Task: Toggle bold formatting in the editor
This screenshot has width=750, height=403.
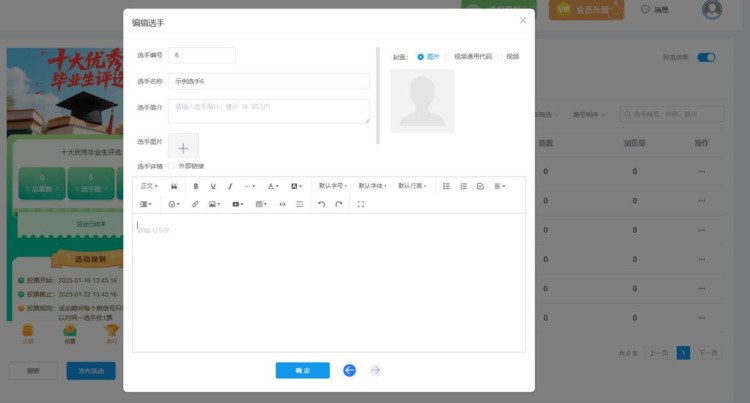Action: pos(196,186)
